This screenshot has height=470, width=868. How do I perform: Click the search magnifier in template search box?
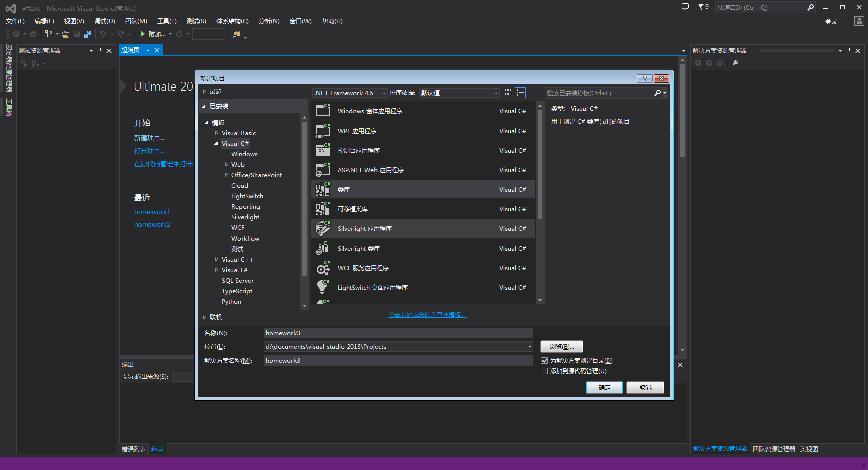coord(657,93)
